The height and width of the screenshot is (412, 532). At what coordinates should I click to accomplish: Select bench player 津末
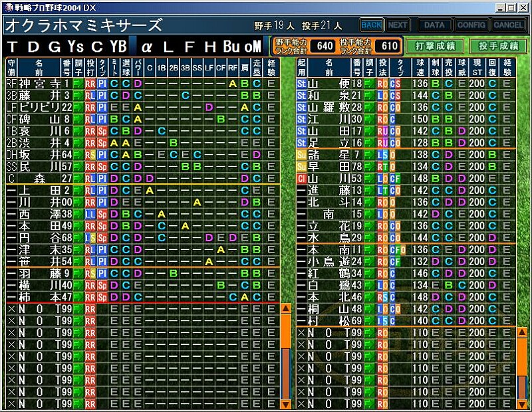point(143,250)
